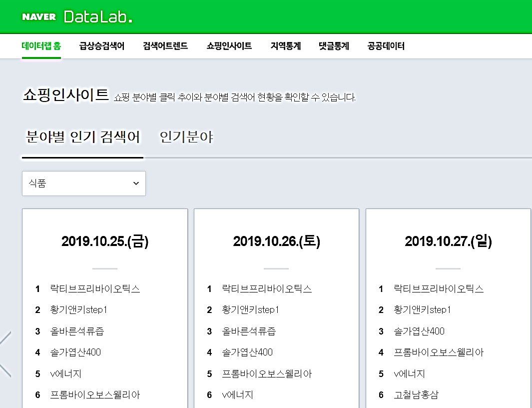
Task: Click the 2019.10.27.(일) date heading
Action: 448,241
